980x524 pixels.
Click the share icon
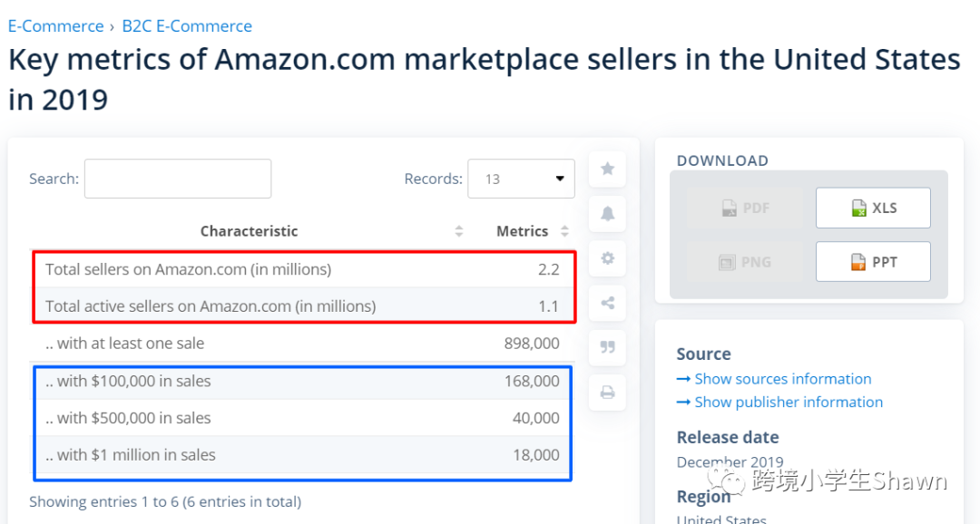(607, 303)
